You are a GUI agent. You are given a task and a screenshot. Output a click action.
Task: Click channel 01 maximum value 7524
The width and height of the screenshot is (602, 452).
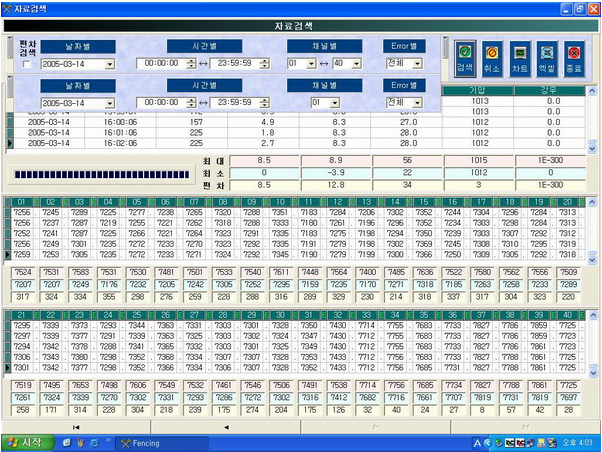pyautogui.click(x=23, y=272)
